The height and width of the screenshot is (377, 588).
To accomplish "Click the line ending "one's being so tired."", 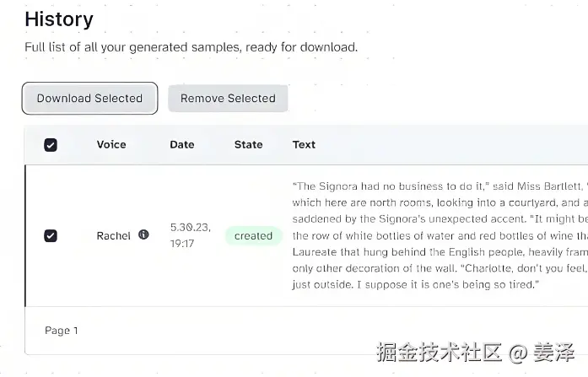I will click(416, 284).
